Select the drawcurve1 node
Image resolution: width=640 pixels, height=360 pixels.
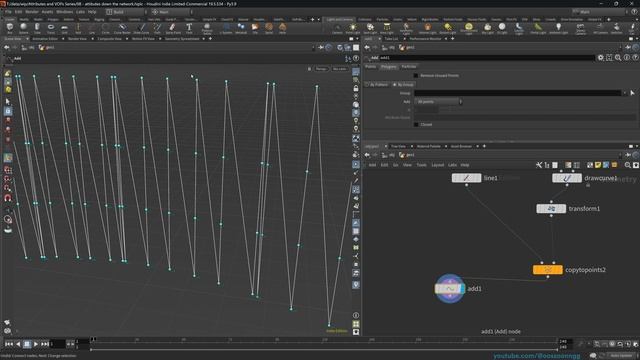[x=567, y=178]
